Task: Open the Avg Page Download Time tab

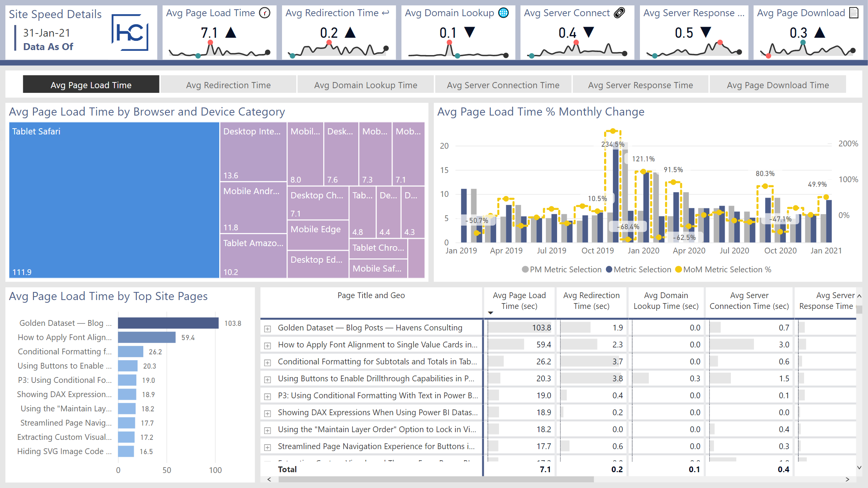Action: 777,85
